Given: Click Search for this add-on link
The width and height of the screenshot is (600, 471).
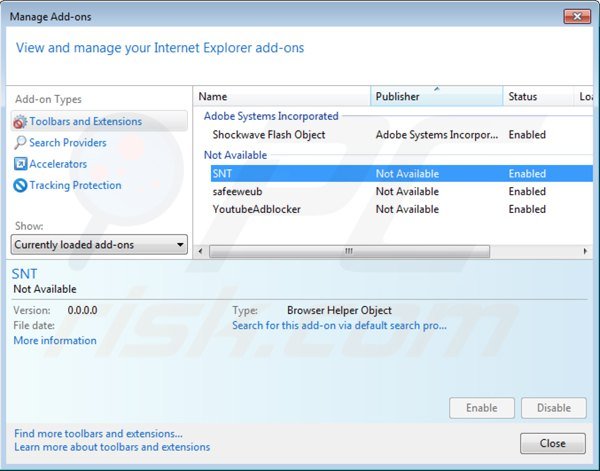Looking at the screenshot, I should pyautogui.click(x=339, y=326).
